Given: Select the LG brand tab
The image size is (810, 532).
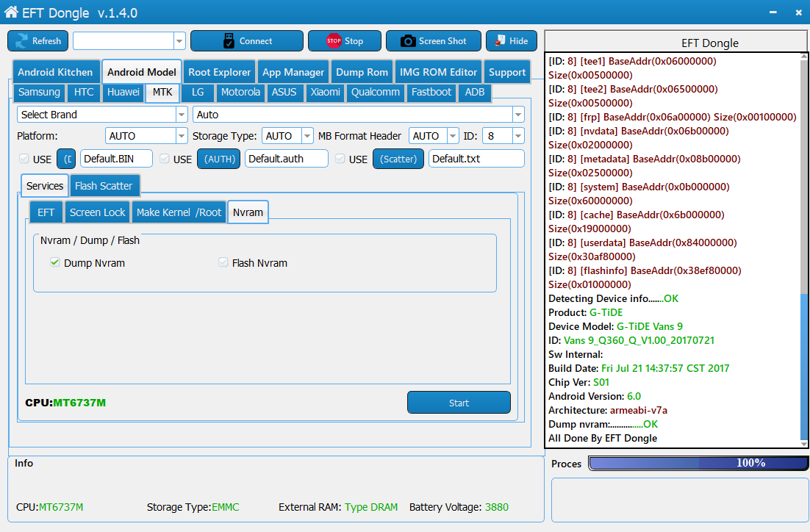Looking at the screenshot, I should (198, 93).
